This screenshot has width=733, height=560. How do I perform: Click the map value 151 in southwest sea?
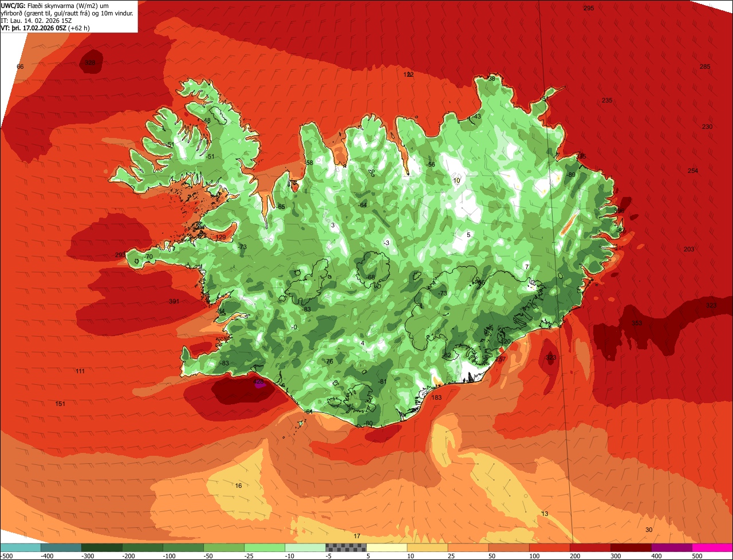(60, 404)
